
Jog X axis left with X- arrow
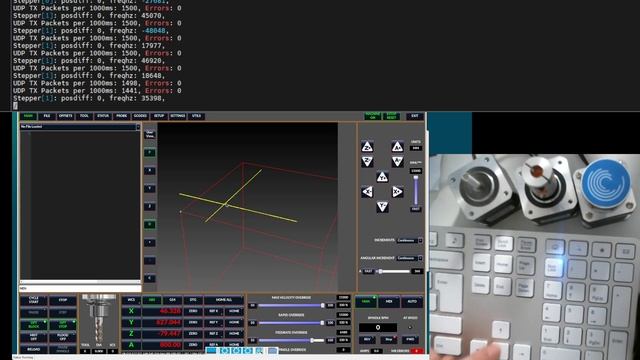tap(367, 192)
